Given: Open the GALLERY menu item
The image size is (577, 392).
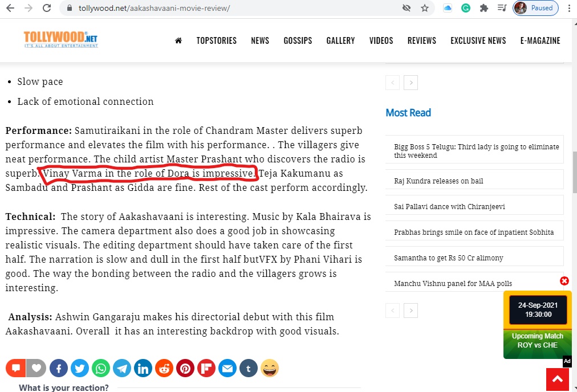Looking at the screenshot, I should 340,40.
